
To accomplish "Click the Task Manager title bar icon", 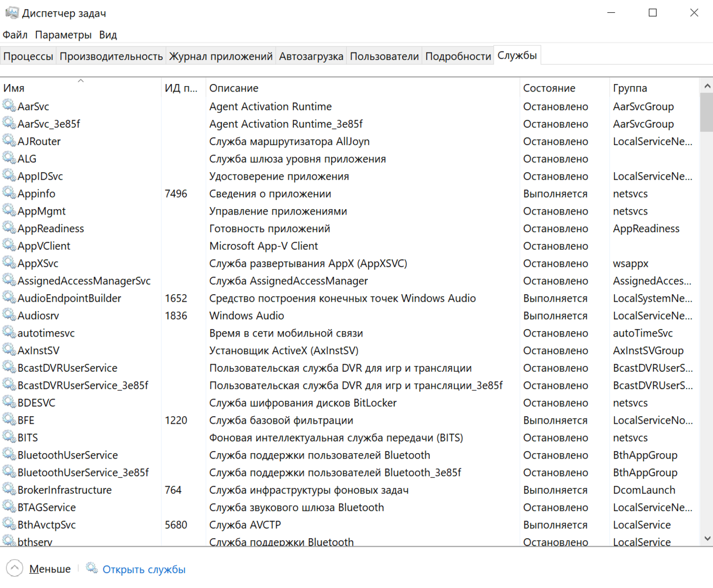I will coord(12,13).
